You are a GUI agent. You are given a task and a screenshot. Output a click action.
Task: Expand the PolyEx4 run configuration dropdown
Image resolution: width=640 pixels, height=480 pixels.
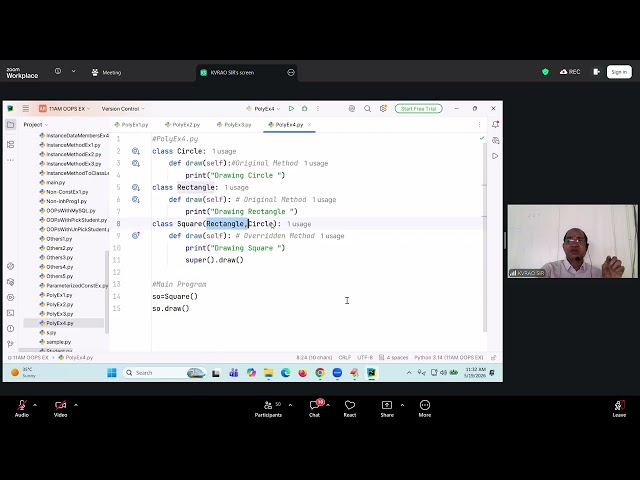coord(264,109)
